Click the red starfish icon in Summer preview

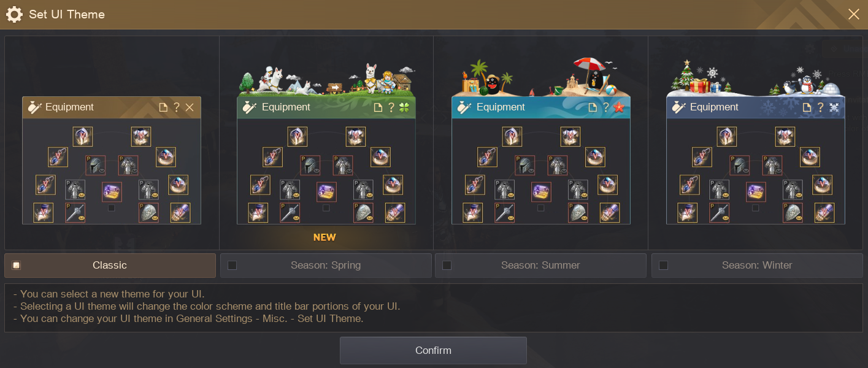(619, 107)
